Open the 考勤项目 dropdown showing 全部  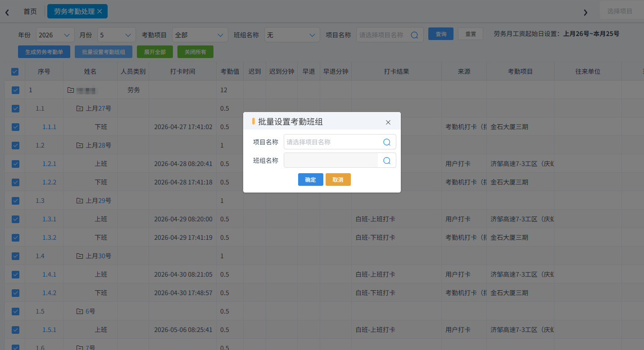pyautogui.click(x=200, y=35)
